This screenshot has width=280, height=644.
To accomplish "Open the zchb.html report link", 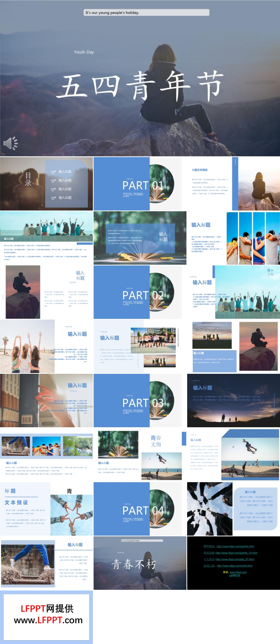I will click(234, 565).
